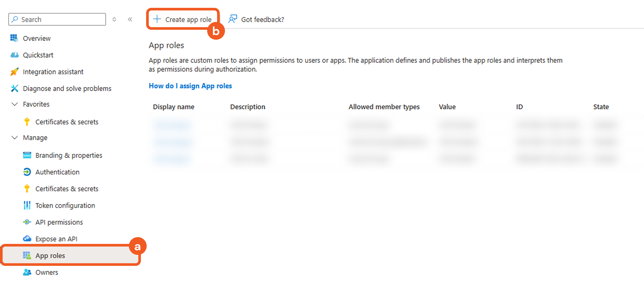Select App roles in Manage menu
644x281 pixels.
click(50, 256)
